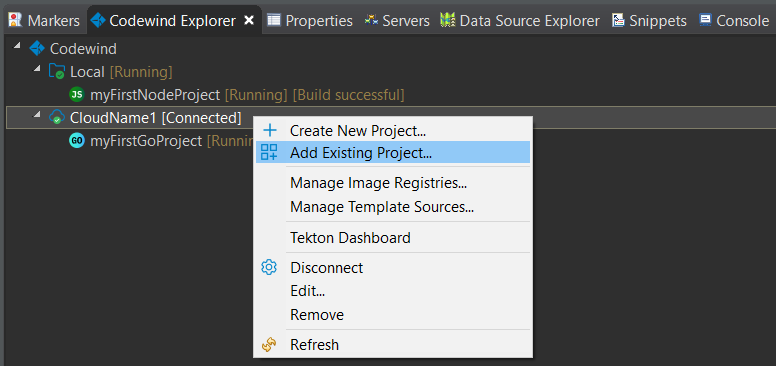Select Remove in the context menu

point(393,315)
